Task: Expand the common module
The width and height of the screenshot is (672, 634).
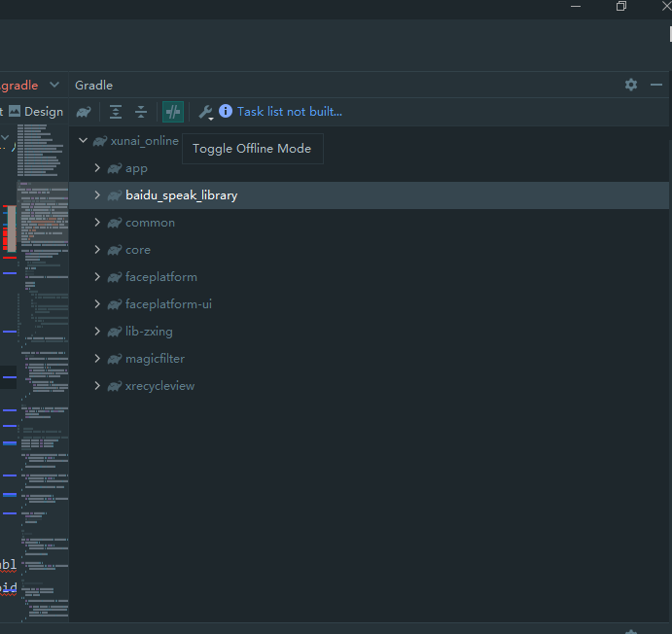Action: click(x=97, y=223)
